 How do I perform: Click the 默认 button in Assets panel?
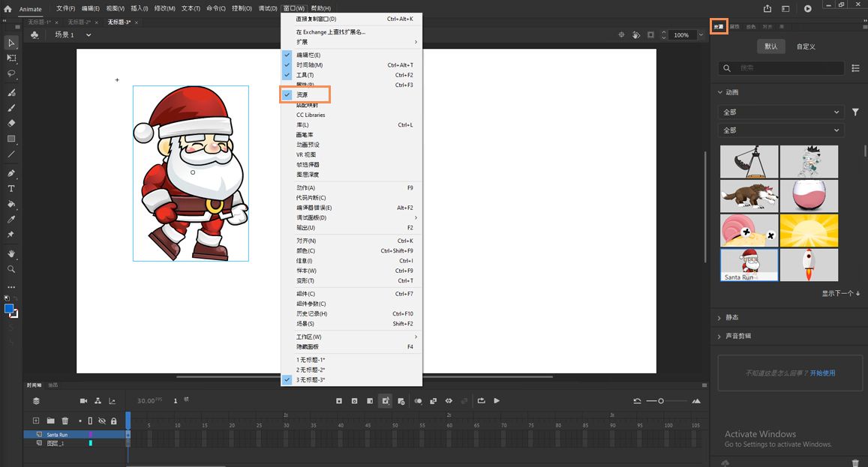point(771,46)
